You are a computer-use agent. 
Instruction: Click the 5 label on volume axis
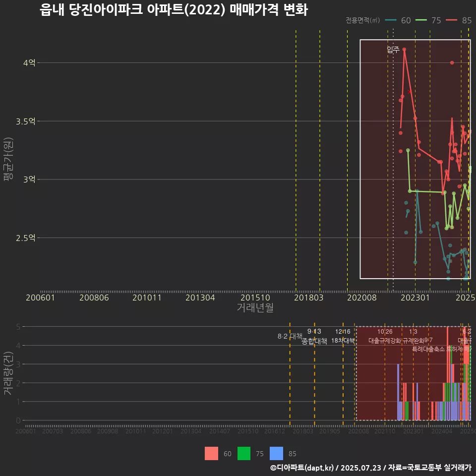click(18, 327)
